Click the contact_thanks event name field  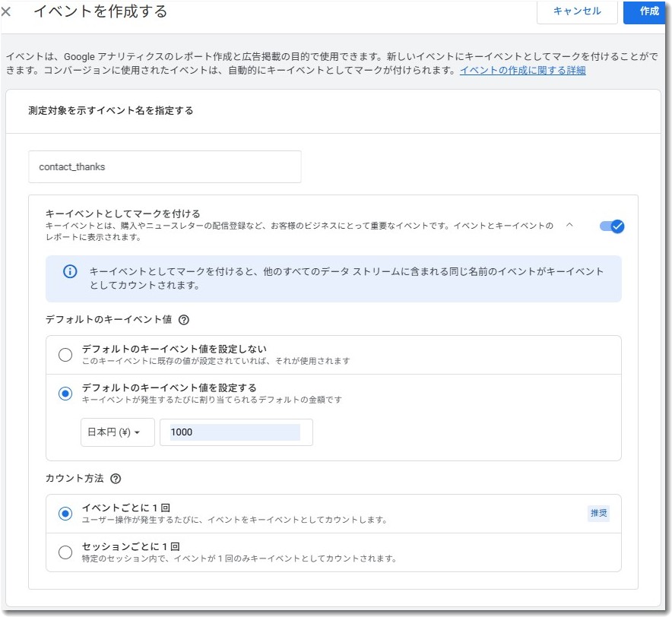[x=163, y=166]
